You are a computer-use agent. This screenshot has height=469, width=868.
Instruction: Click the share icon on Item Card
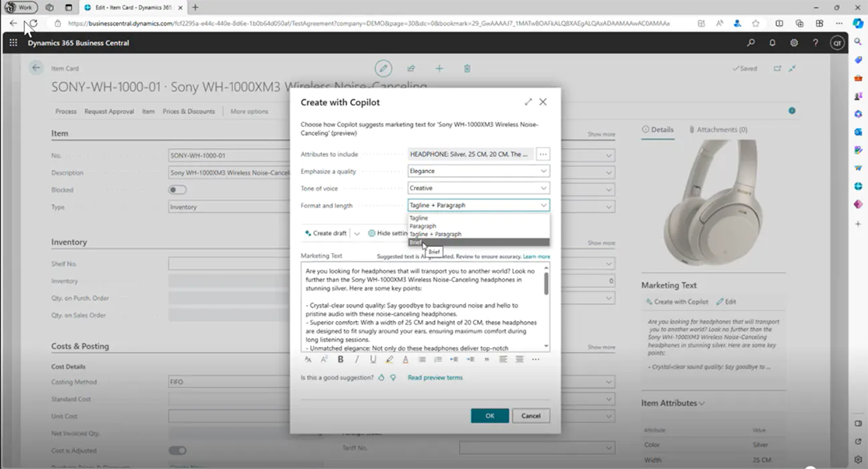point(411,68)
